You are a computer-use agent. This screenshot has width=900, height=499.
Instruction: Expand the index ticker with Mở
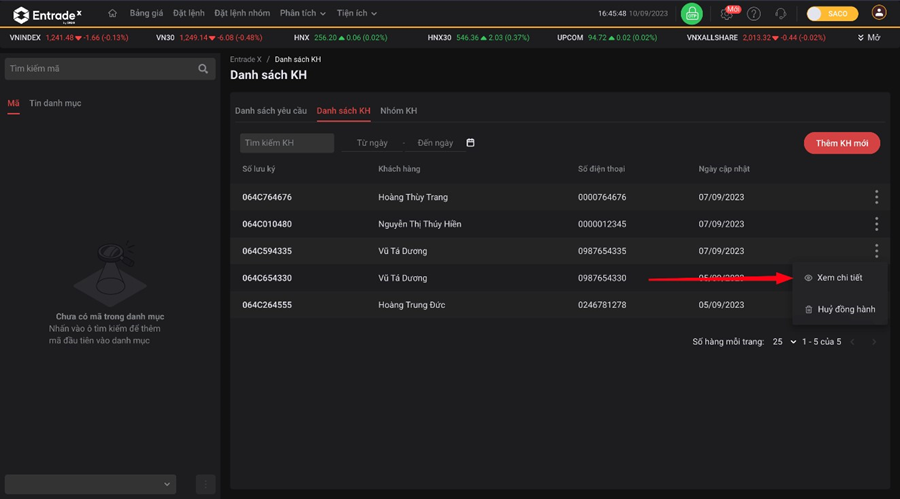coord(868,37)
